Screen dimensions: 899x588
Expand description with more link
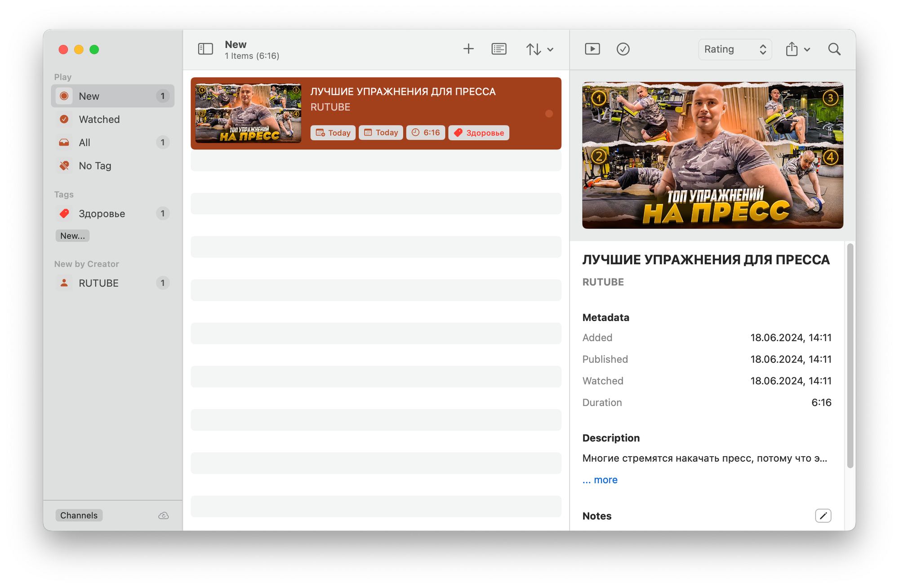point(605,480)
